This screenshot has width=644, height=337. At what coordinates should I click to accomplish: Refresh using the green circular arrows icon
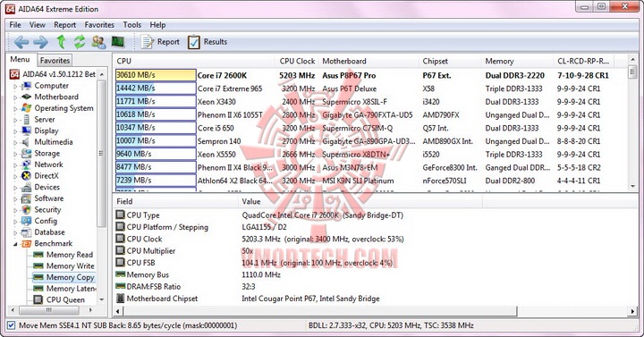pos(80,42)
